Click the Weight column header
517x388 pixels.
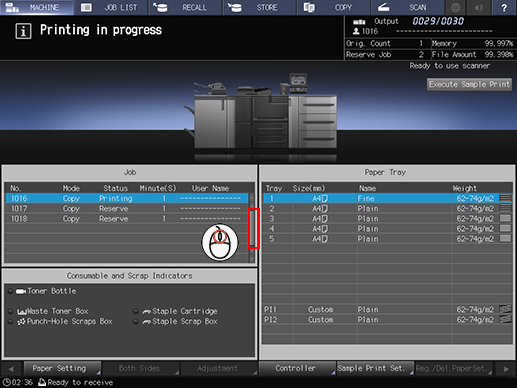(465, 188)
